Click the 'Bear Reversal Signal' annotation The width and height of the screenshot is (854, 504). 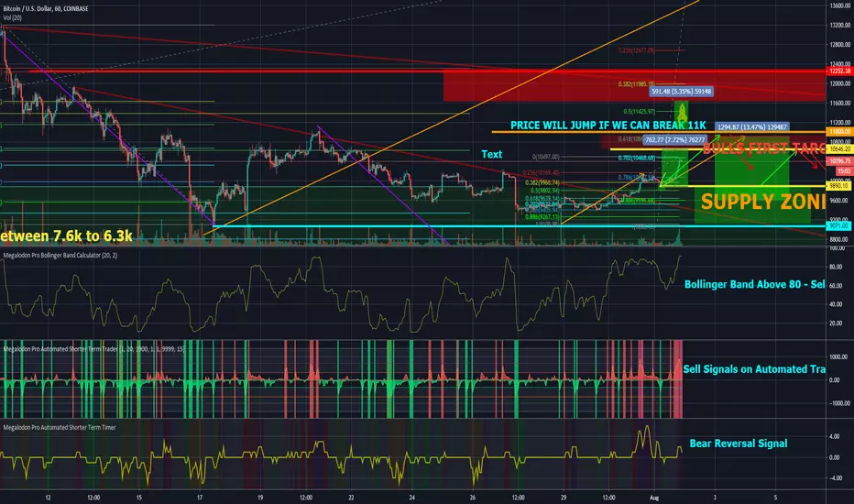pyautogui.click(x=738, y=443)
